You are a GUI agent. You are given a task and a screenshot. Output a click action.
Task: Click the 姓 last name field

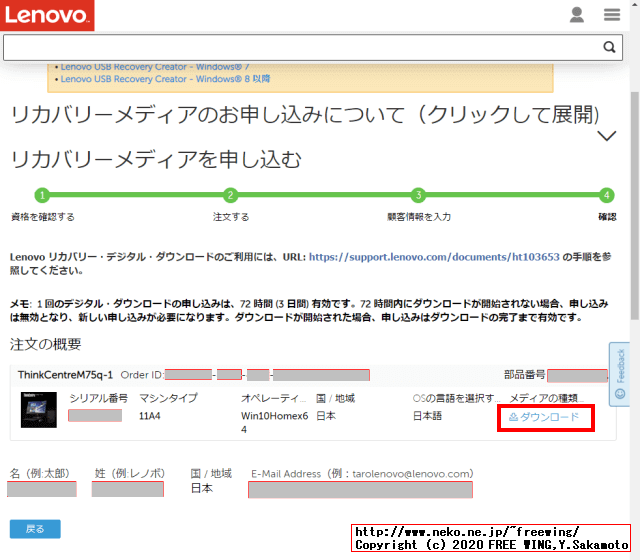pyautogui.click(x=128, y=489)
